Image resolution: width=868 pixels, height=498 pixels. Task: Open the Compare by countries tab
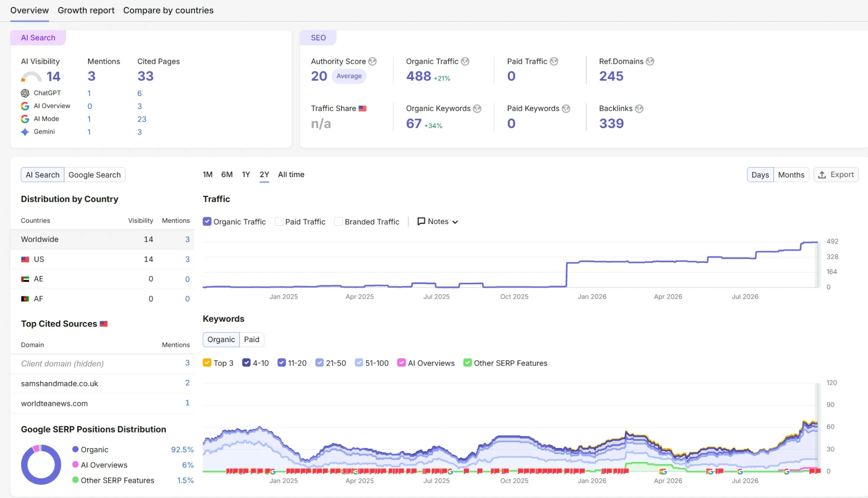[x=168, y=10]
